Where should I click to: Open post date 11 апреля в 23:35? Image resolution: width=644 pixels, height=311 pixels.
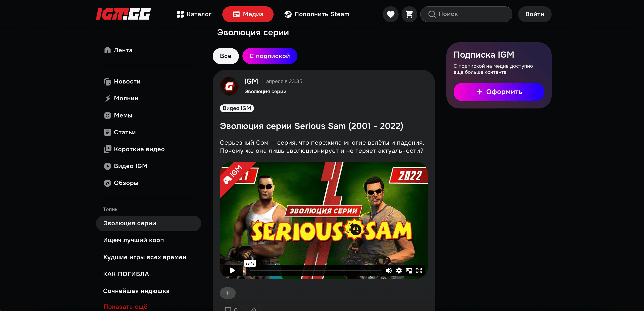click(x=281, y=81)
